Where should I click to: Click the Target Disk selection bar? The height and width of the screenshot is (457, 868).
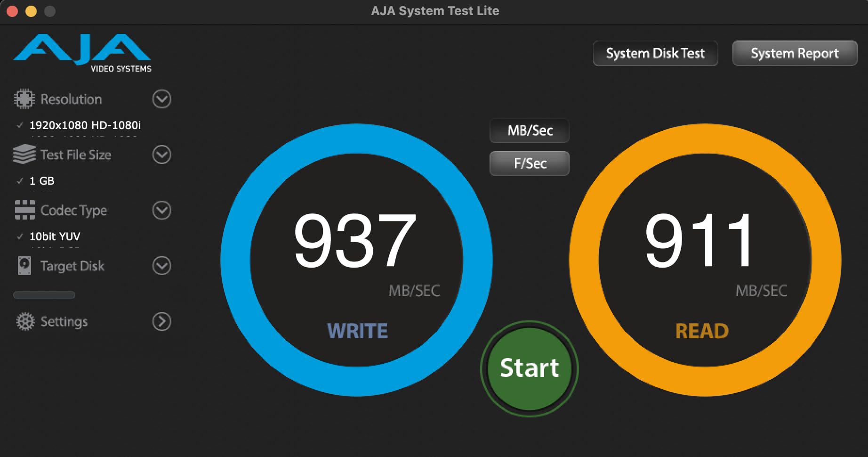click(44, 295)
